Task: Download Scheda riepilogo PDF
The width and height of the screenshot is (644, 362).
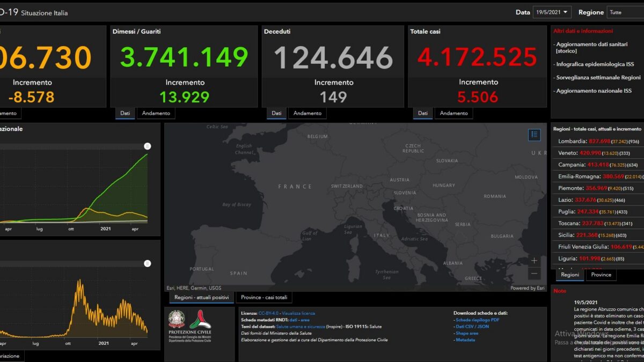Action: [x=478, y=320]
